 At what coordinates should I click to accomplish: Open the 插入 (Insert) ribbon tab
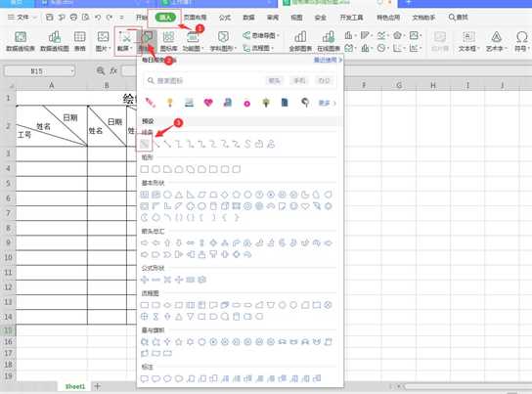[165, 18]
